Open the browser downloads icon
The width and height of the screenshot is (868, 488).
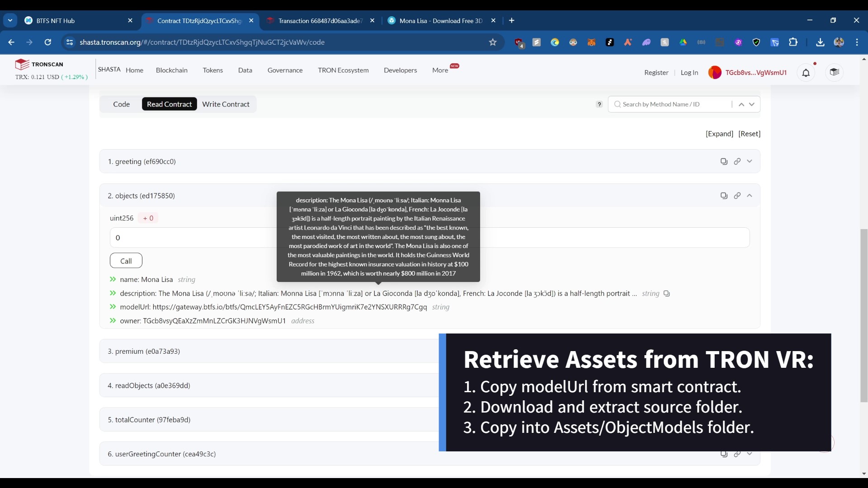820,42
